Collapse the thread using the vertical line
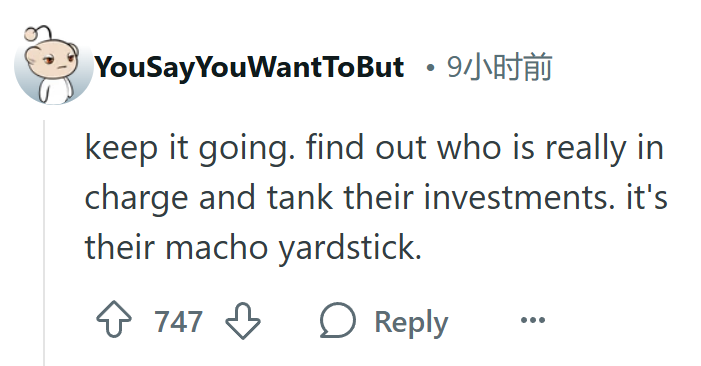 [x=44, y=243]
